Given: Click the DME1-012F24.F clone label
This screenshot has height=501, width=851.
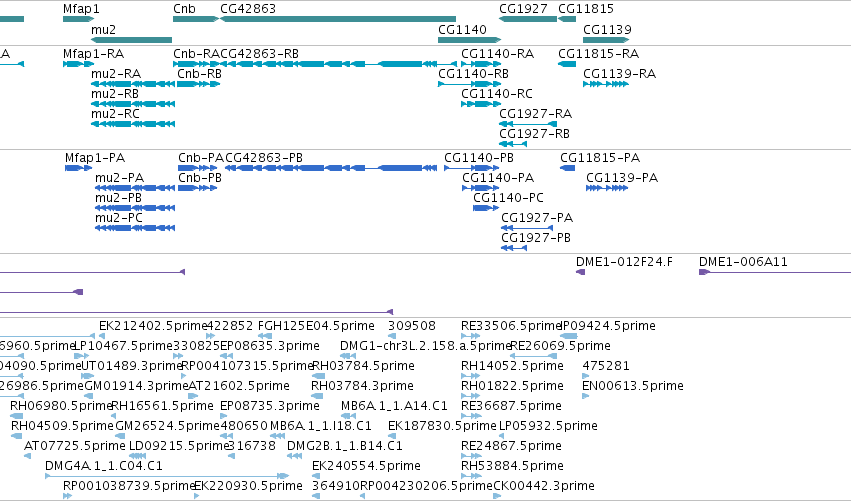Looking at the screenshot, I should [x=624, y=262].
